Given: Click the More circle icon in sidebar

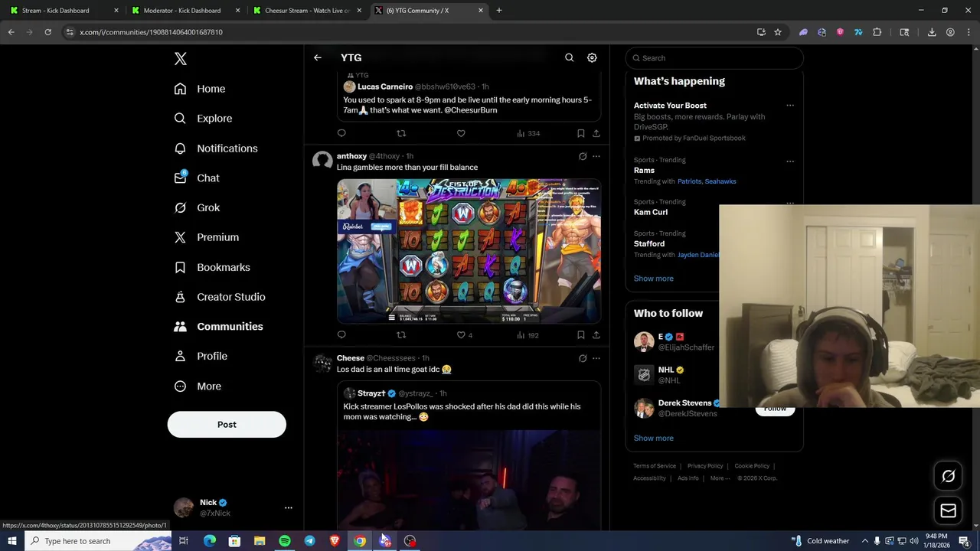Looking at the screenshot, I should [x=180, y=386].
